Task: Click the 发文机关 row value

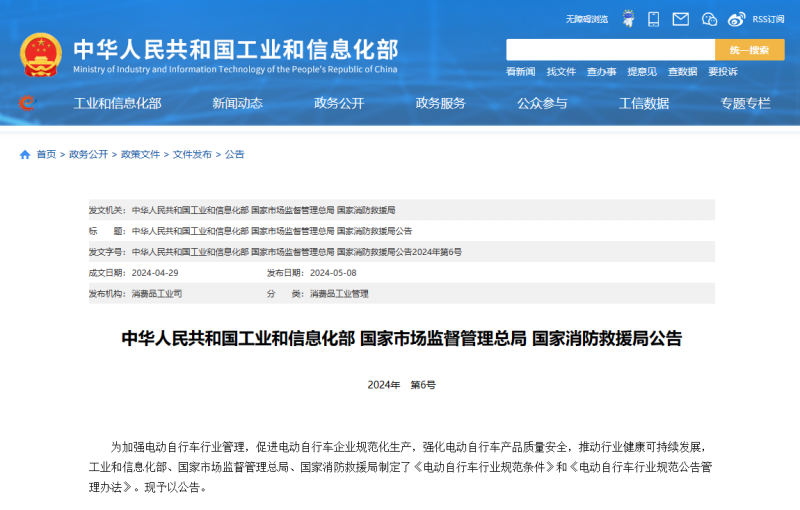Action: pyautogui.click(x=263, y=210)
